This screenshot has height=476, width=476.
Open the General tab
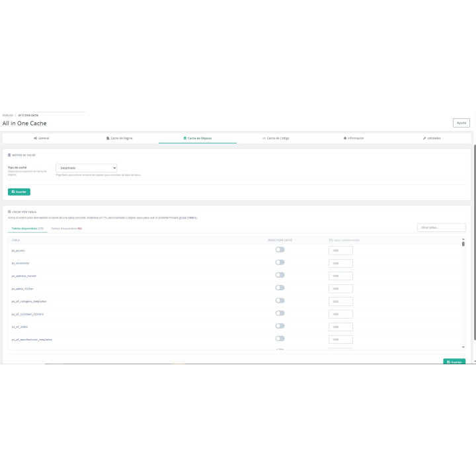click(41, 138)
